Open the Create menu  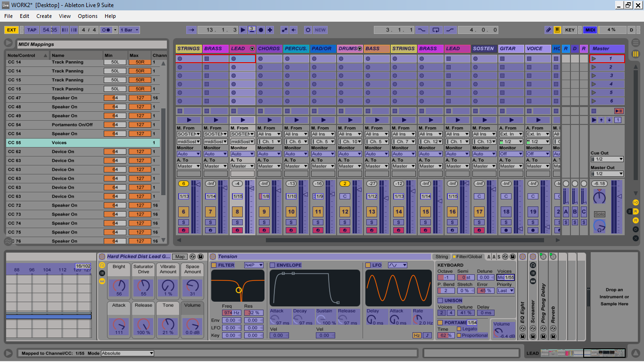[x=44, y=16]
